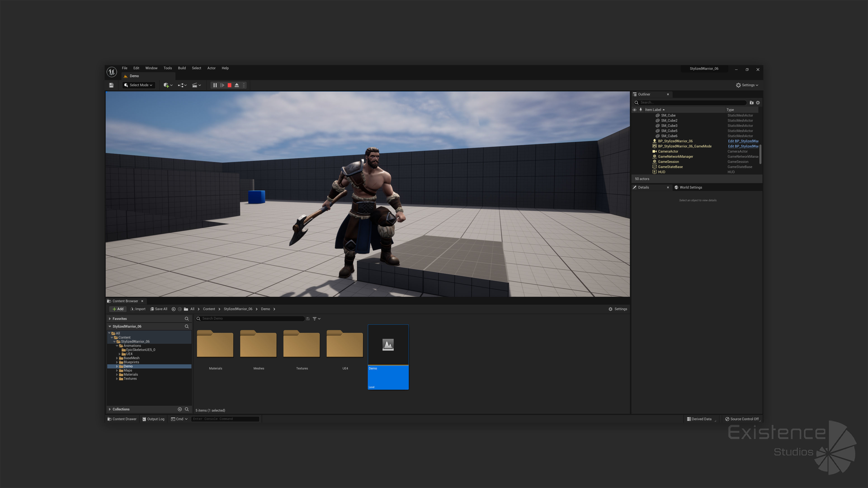The image size is (868, 488).
Task: Open the Select Mode dropdown
Action: pos(139,85)
